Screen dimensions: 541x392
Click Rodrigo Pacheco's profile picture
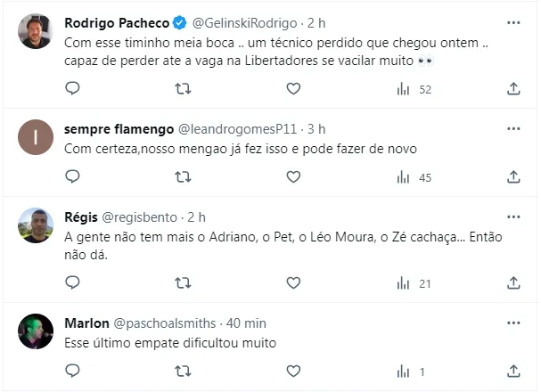(36, 32)
